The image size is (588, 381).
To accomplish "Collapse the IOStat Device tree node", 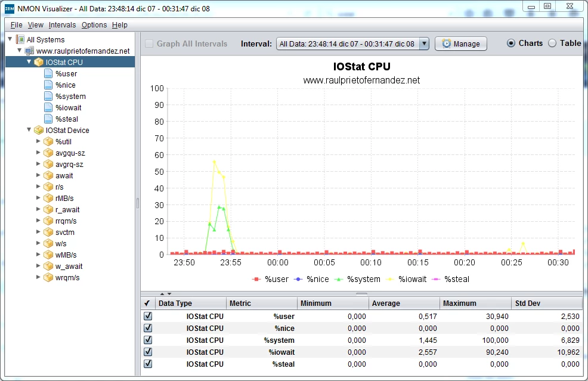I will (29, 130).
